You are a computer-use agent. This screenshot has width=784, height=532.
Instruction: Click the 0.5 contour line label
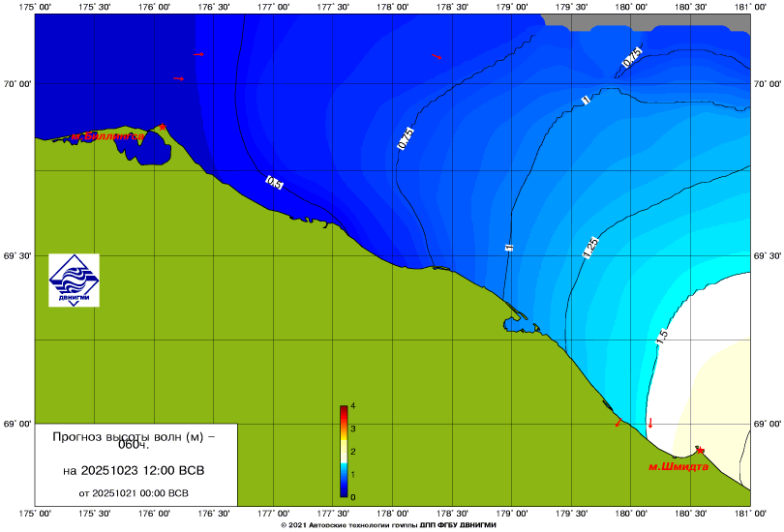(x=274, y=182)
